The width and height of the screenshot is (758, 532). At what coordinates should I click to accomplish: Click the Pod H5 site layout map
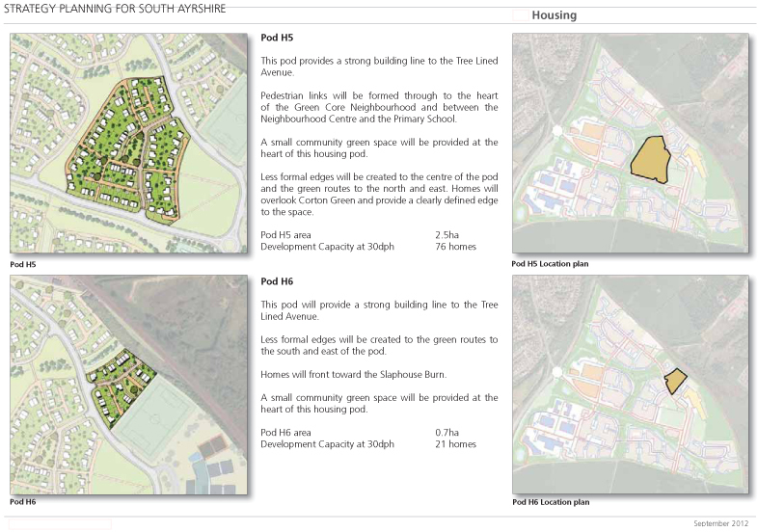(128, 144)
